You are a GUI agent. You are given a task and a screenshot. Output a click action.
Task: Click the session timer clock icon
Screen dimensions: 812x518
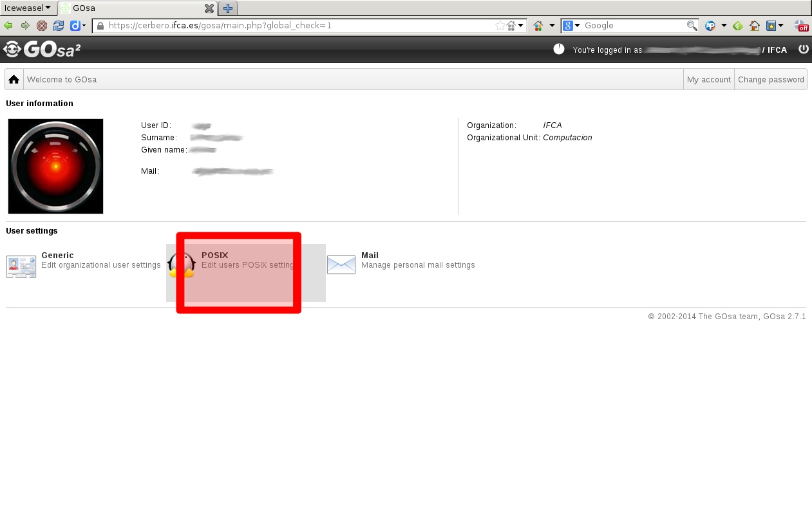pyautogui.click(x=559, y=49)
